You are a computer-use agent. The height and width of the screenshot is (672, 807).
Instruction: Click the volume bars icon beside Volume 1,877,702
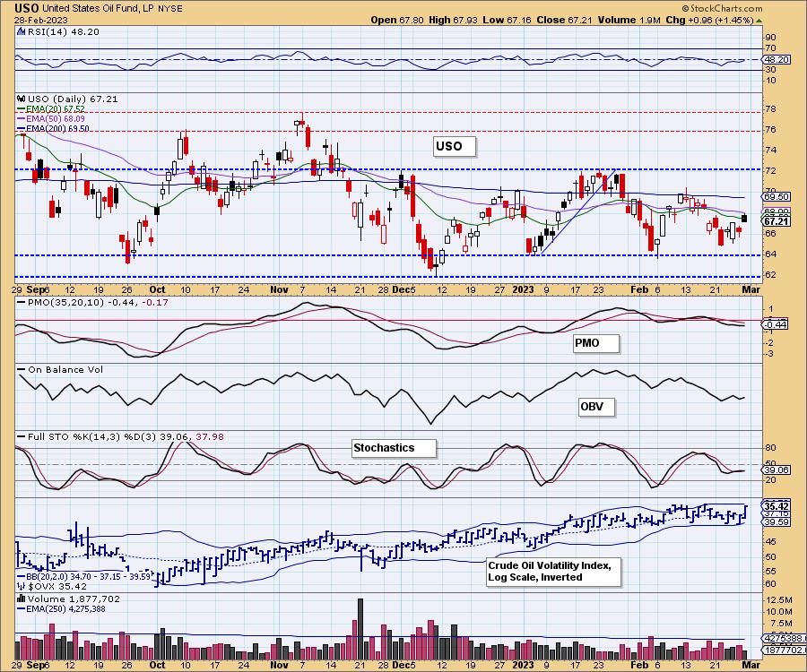coord(22,599)
